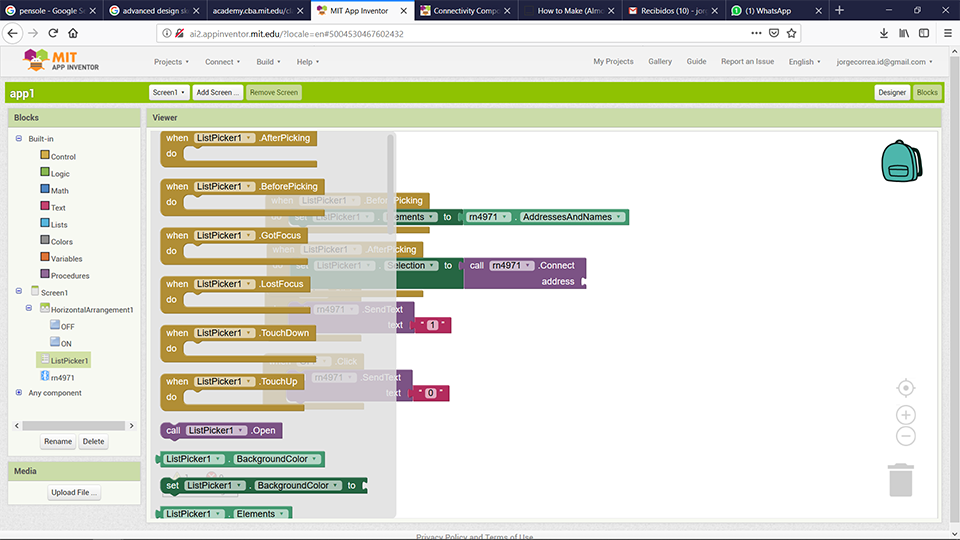Viewport: 960px width, 540px height.
Task: Select the Variables blocks color icon
Action: [45, 257]
